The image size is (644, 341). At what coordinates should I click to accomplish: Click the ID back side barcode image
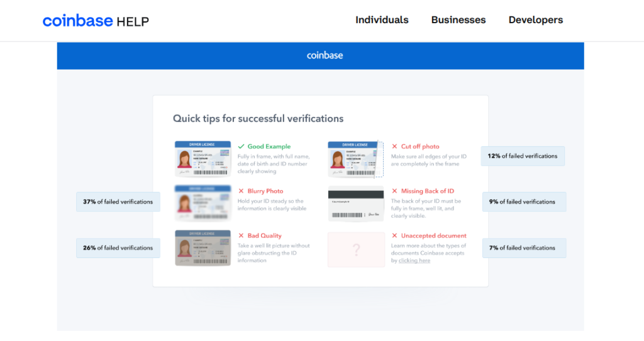[x=355, y=204]
